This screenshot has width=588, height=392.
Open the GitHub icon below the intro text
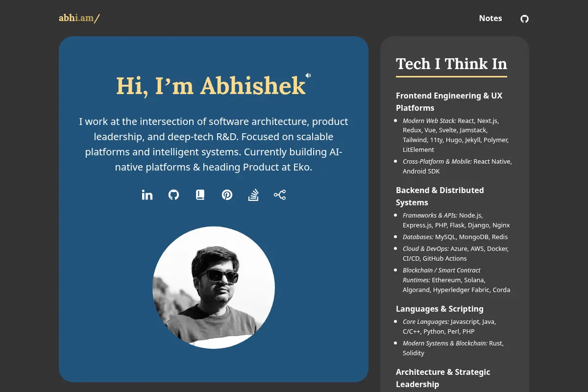click(173, 195)
